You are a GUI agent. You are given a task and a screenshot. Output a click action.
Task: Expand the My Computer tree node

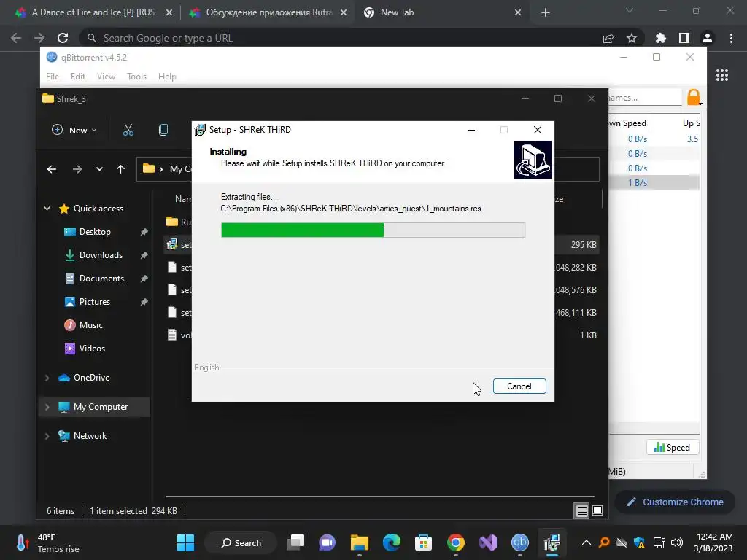(47, 407)
